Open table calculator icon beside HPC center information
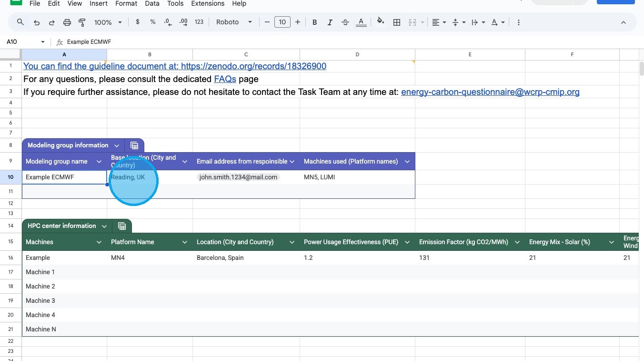Image resolution: width=644 pixels, height=361 pixels. pyautogui.click(x=122, y=226)
